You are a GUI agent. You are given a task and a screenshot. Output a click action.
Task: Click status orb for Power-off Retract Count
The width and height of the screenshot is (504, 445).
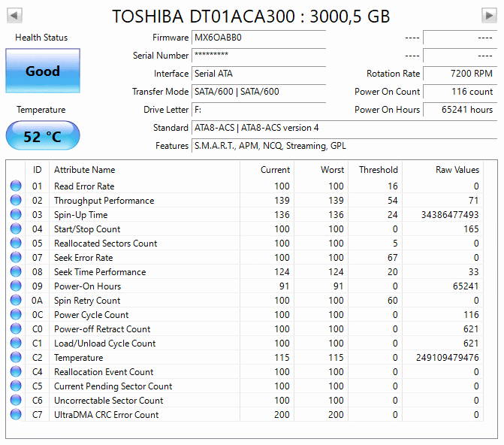click(16, 328)
